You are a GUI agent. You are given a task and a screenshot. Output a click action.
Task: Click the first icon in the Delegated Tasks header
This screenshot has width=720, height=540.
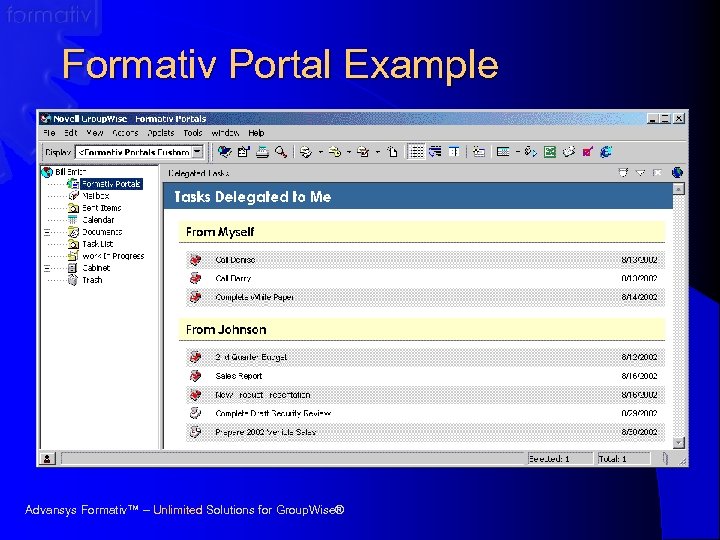point(623,173)
